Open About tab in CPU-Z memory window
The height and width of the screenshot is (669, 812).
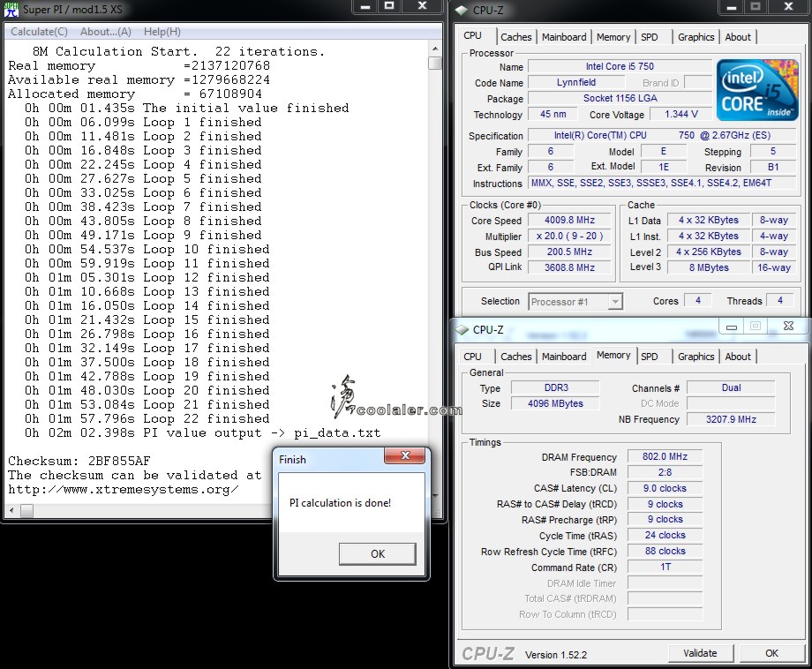coord(738,357)
